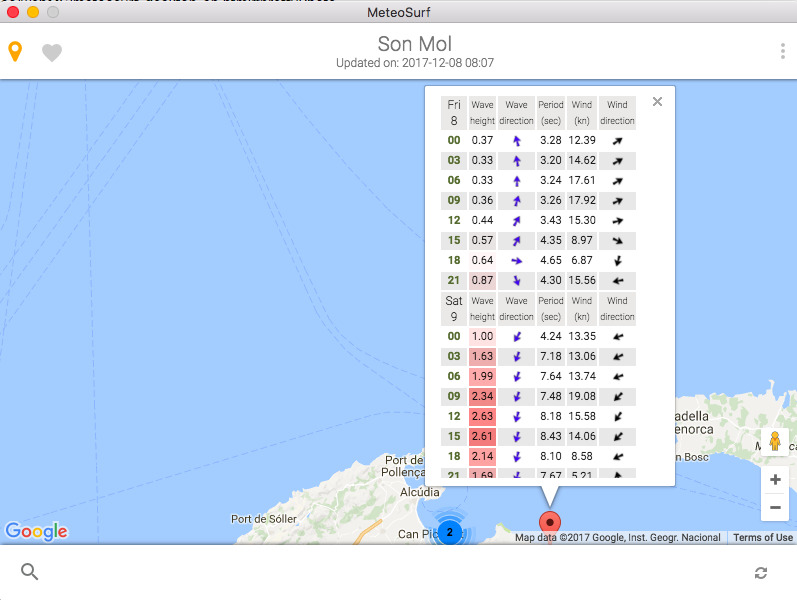Zoom out the map with minus button
Screen dimensions: 797x600
pos(775,507)
